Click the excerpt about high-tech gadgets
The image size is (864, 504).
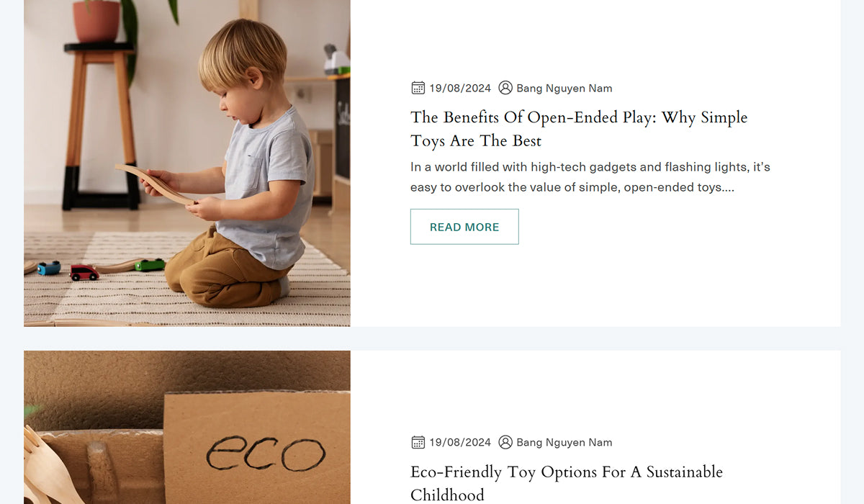590,177
